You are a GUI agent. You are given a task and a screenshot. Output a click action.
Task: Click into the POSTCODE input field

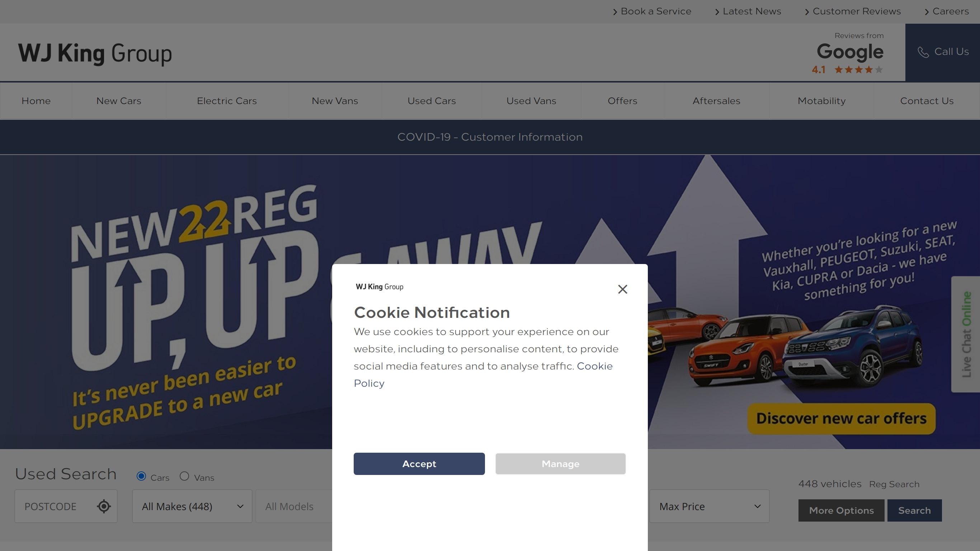coord(55,506)
